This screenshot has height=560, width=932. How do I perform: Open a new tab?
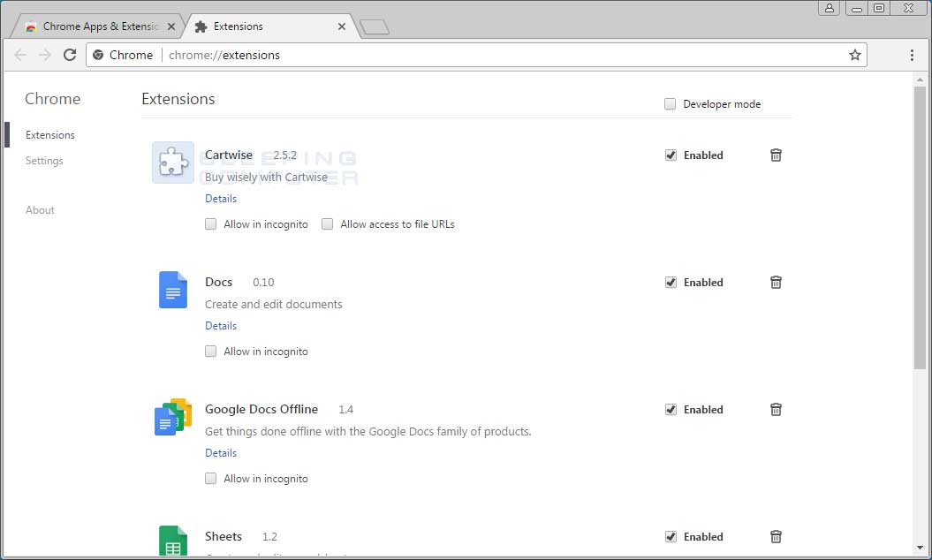click(x=375, y=26)
